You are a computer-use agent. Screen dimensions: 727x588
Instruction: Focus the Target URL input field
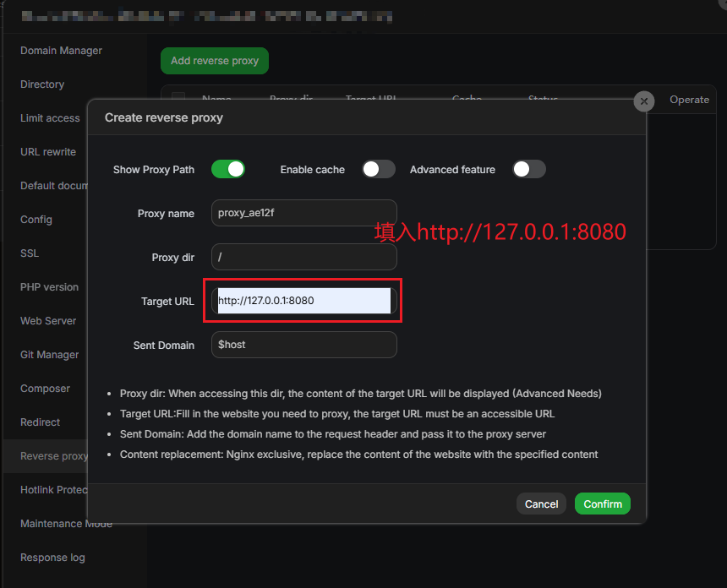click(x=303, y=301)
